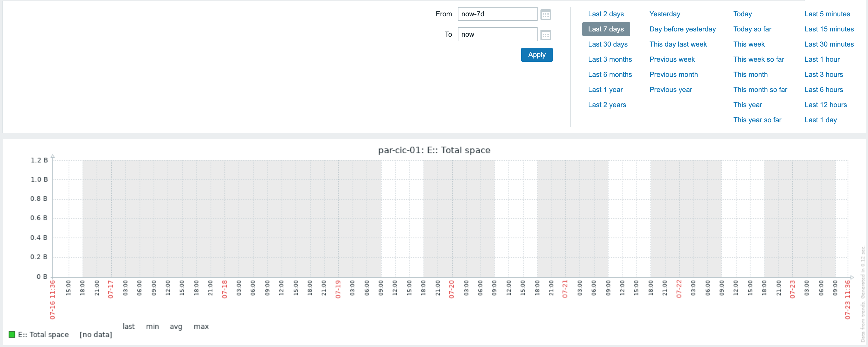Select Last 2 days range
The width and height of the screenshot is (868, 347).
(x=606, y=14)
